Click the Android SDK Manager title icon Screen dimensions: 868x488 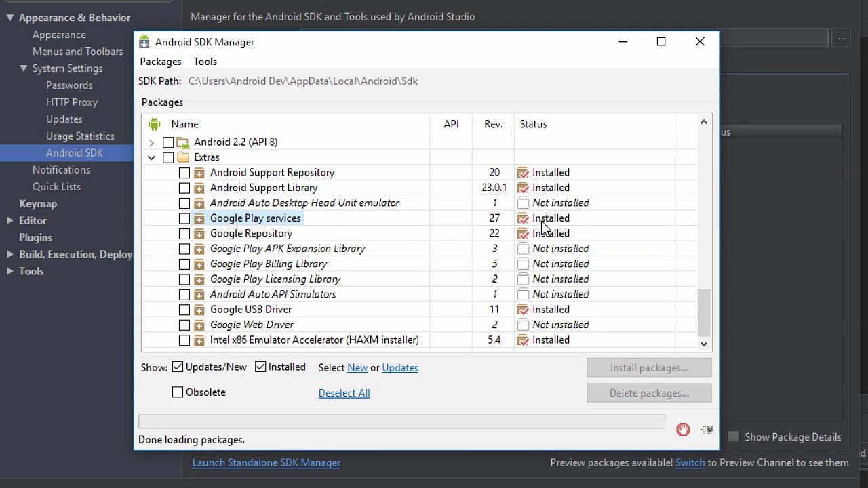pos(144,42)
